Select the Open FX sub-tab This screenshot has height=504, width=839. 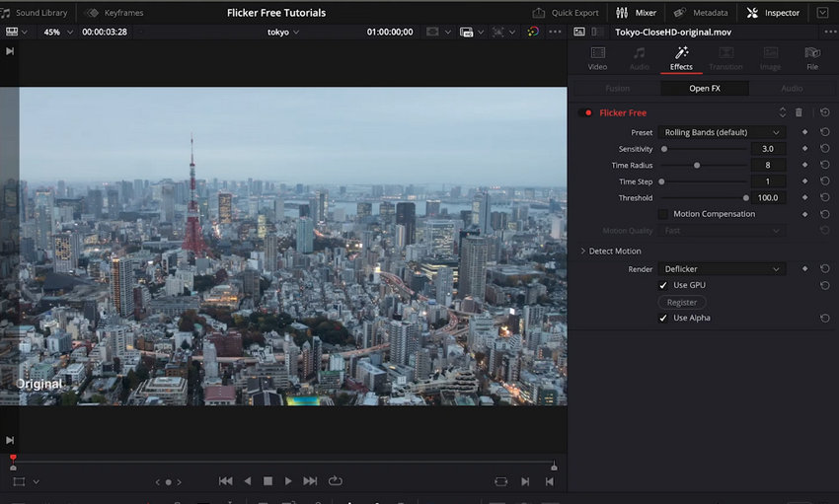[704, 88]
